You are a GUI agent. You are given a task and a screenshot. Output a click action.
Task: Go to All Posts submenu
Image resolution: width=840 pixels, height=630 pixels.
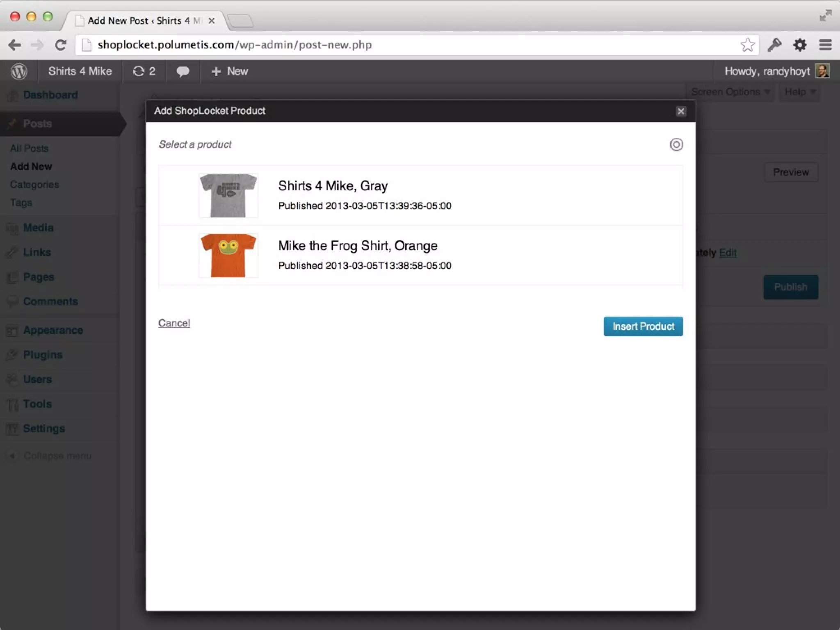30,148
